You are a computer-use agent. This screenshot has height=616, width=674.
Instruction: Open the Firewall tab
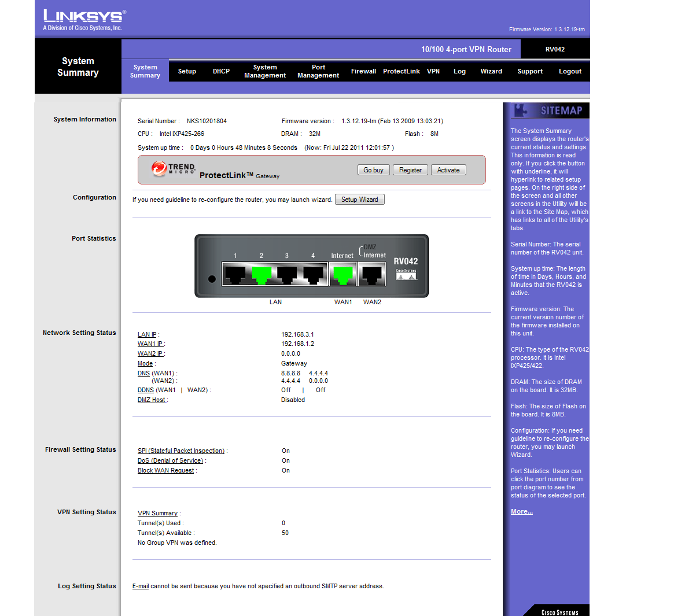[x=363, y=71]
